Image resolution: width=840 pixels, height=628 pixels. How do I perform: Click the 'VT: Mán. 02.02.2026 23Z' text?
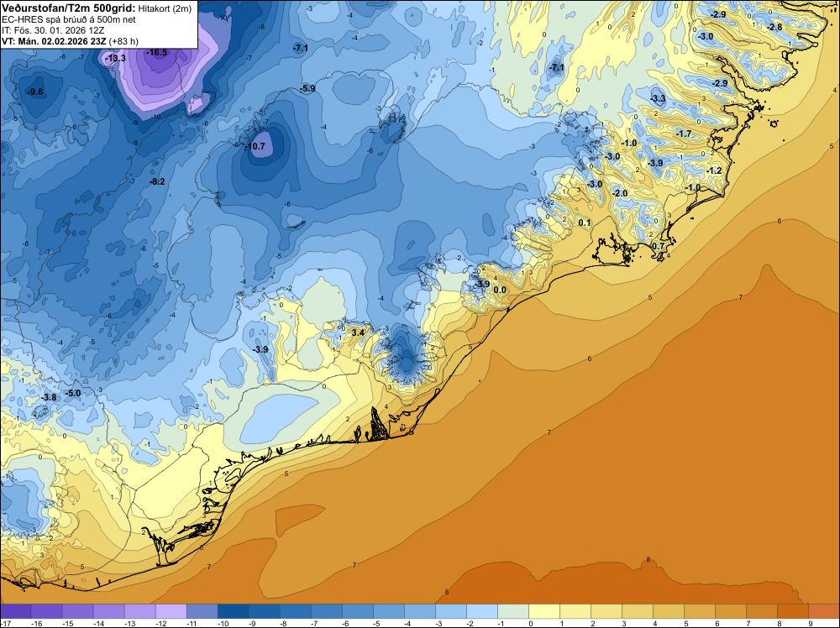54,41
